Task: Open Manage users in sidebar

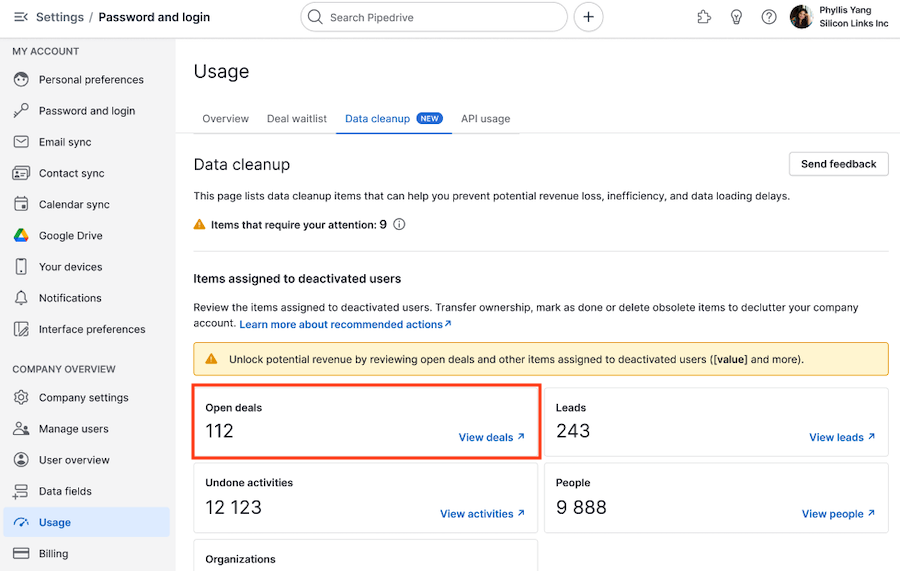Action: click(73, 429)
